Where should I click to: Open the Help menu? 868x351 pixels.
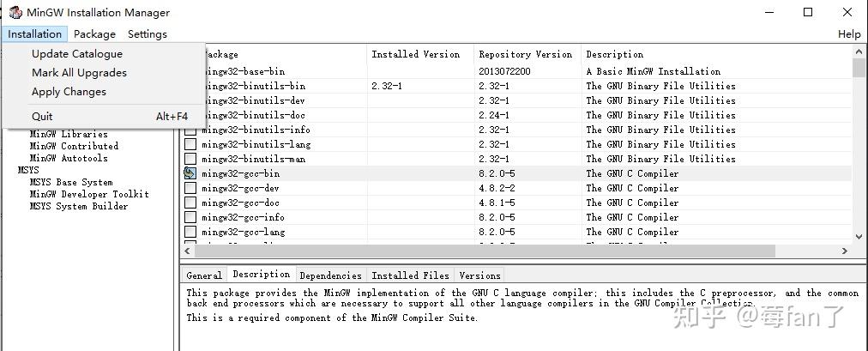(849, 34)
